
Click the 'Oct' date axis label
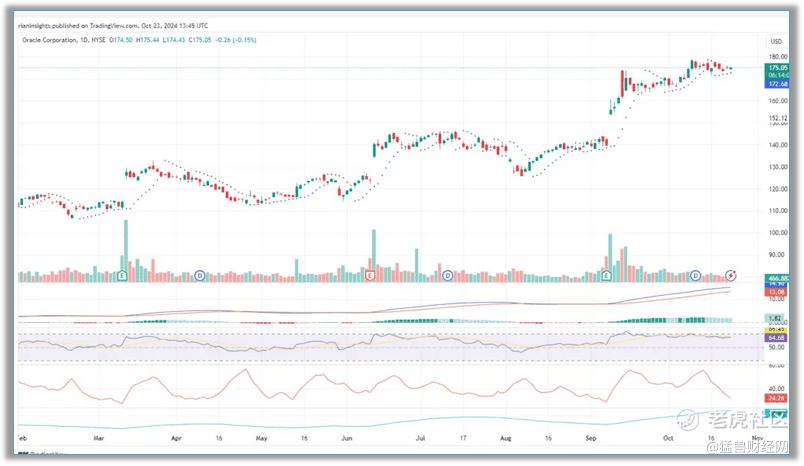[668, 439]
